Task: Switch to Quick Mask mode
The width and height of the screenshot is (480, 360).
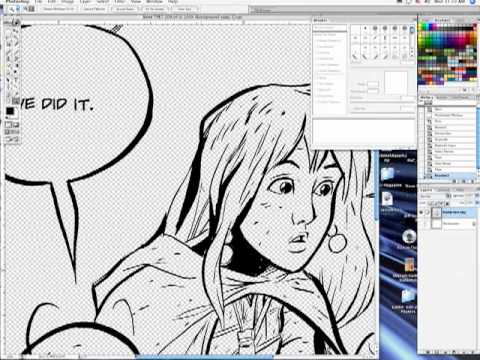Action: [x=16, y=125]
